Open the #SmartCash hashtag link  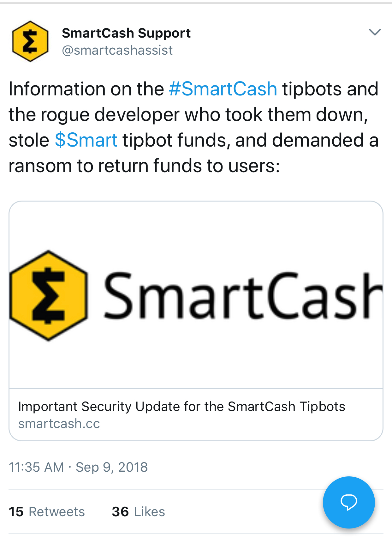click(x=223, y=89)
